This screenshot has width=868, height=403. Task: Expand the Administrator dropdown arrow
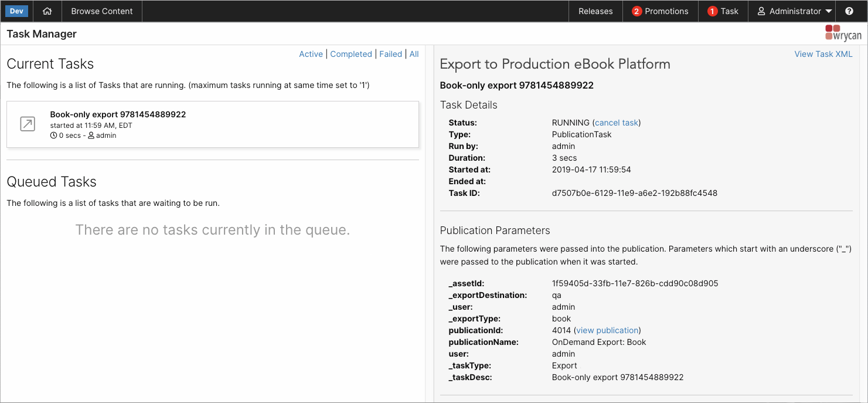pos(829,11)
